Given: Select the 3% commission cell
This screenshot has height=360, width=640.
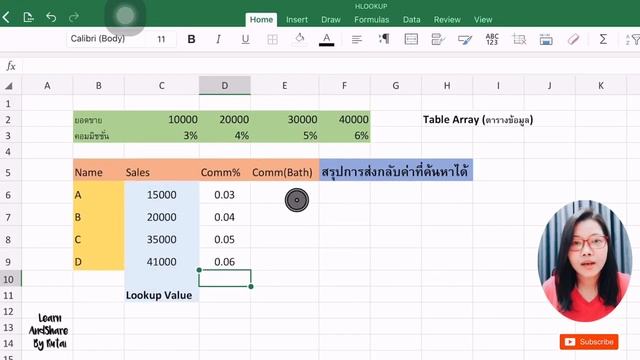Looking at the screenshot, I should (x=162, y=135).
